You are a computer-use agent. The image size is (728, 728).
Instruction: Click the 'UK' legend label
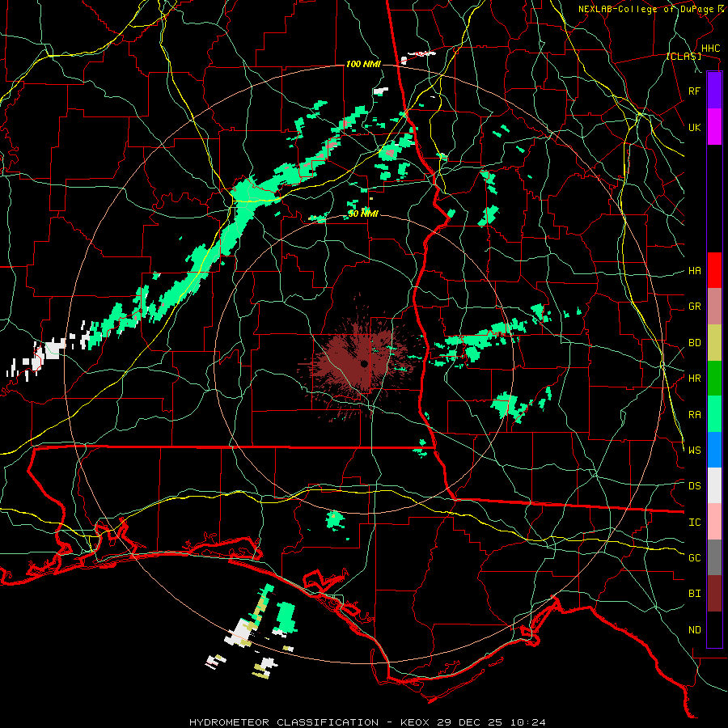point(694,127)
